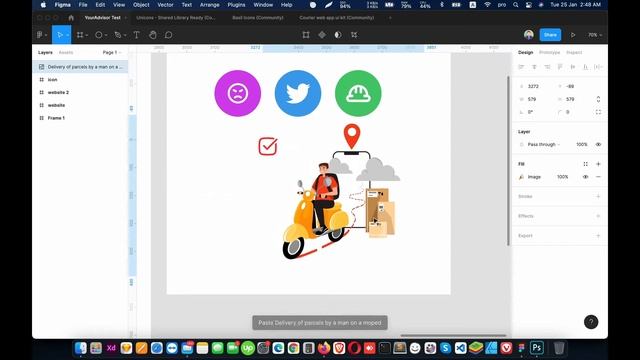This screenshot has height=360, width=640.
Task: Open a new file tab with plus
Action: (x=390, y=18)
